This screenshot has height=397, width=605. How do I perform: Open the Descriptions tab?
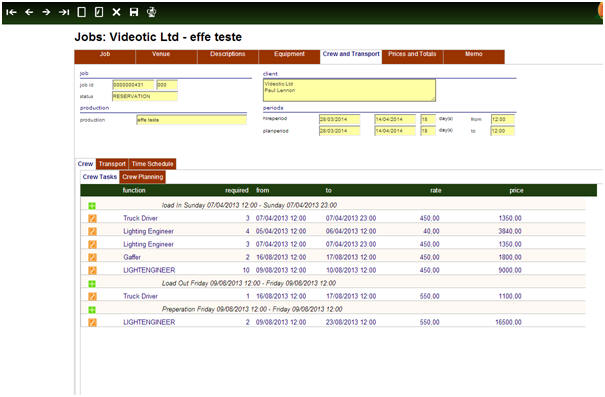coord(228,56)
